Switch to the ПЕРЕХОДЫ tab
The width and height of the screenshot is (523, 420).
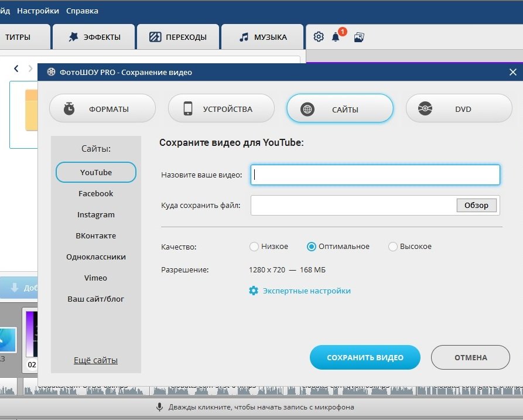pyautogui.click(x=178, y=37)
